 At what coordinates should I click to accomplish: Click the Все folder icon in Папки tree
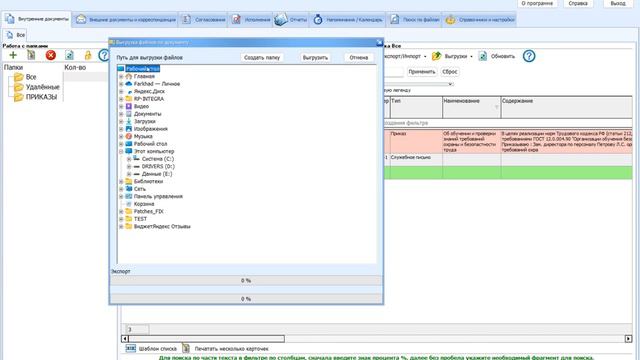click(x=19, y=77)
